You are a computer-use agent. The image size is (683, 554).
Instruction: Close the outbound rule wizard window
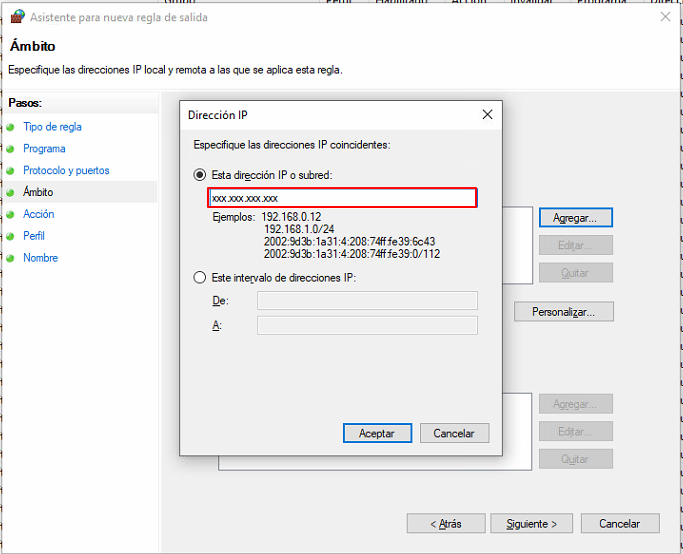665,17
